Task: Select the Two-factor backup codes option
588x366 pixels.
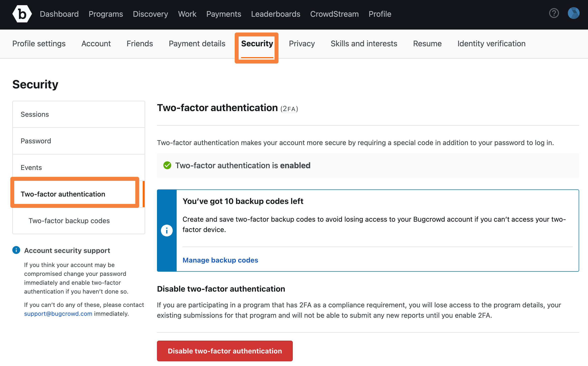Action: [x=69, y=220]
